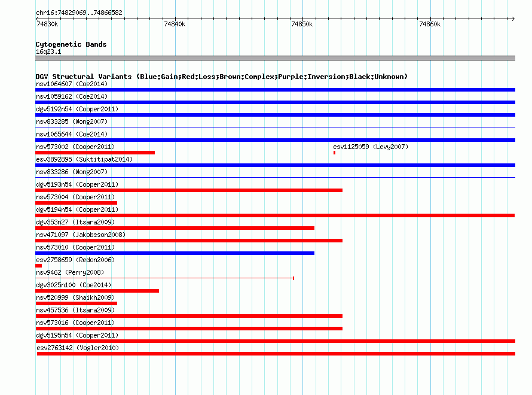
Task: Click the 74860k ruler position label
Action: click(x=430, y=24)
